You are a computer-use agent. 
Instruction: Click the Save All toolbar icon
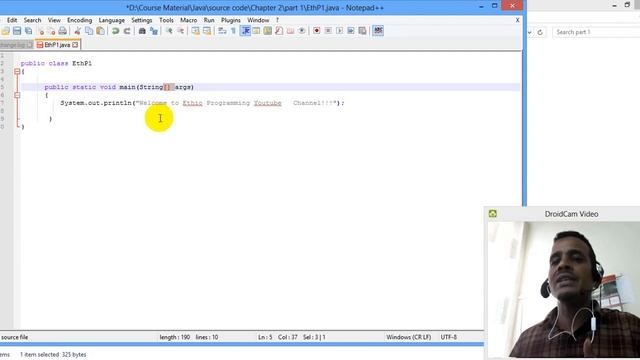tap(28, 31)
